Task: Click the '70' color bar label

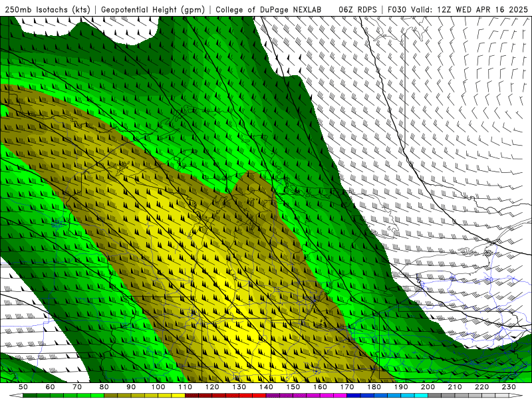Action: pos(77,387)
